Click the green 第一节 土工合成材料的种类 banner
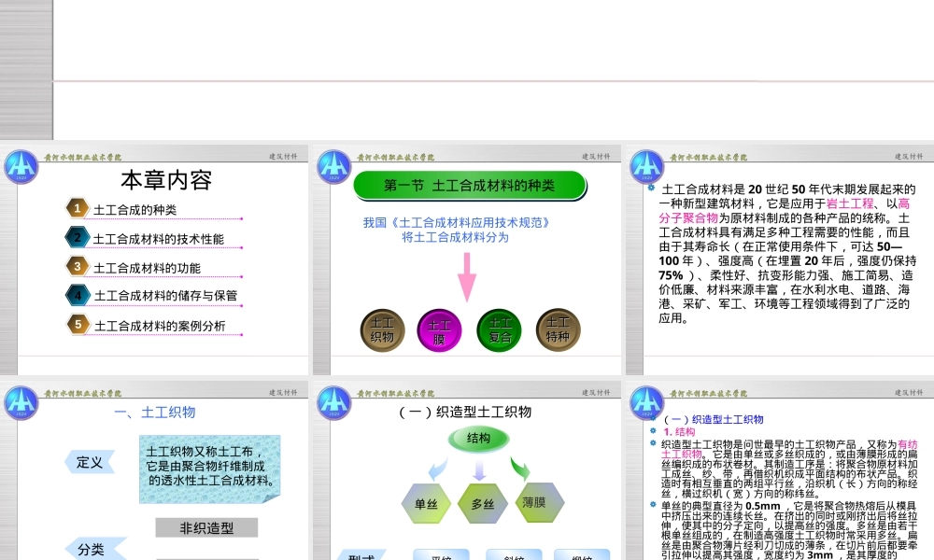934x560 pixels. click(470, 186)
